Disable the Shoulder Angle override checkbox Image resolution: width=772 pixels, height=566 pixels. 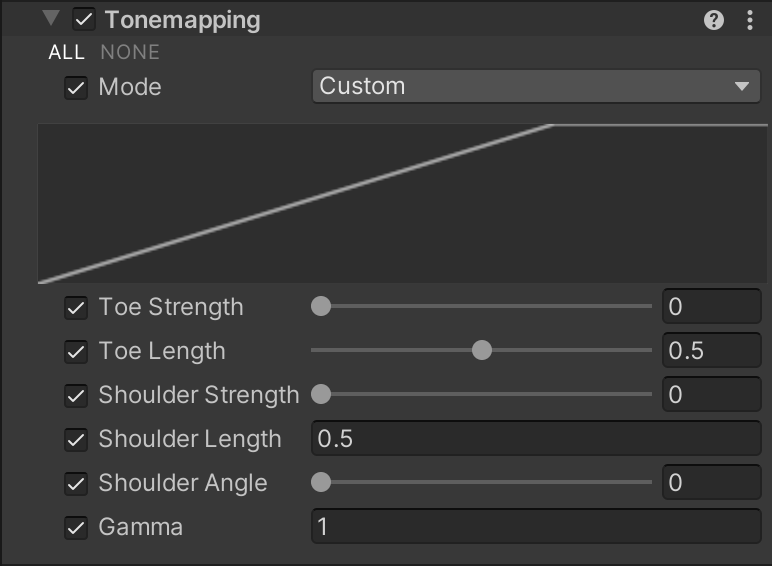(76, 483)
